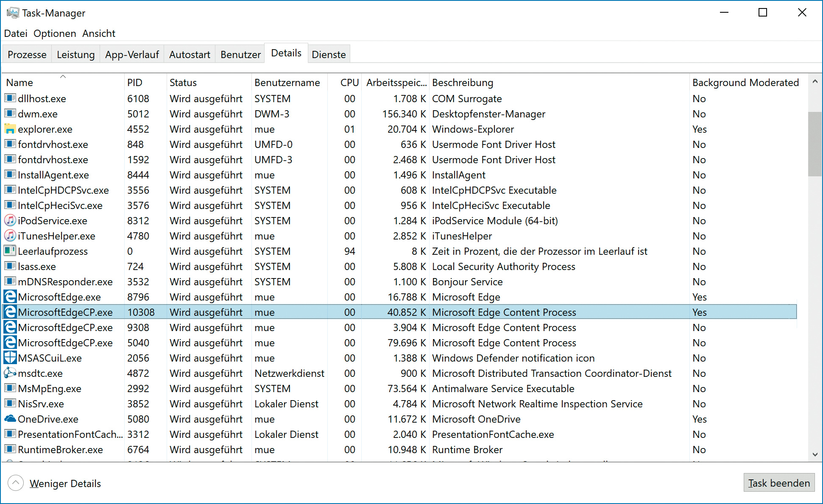Click the Weniger Details link
Viewport: 823px width, 504px height.
click(x=65, y=484)
